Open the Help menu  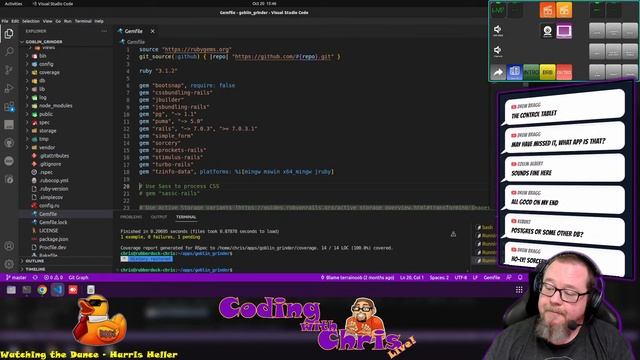[x=99, y=21]
